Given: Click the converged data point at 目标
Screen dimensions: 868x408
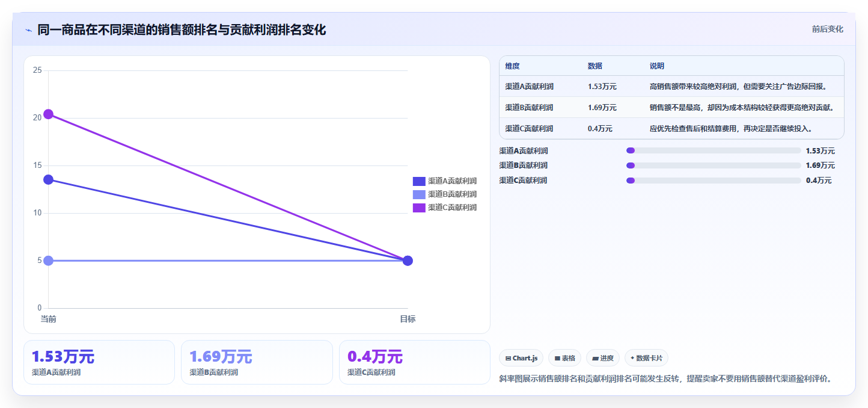Looking at the screenshot, I should point(408,261).
